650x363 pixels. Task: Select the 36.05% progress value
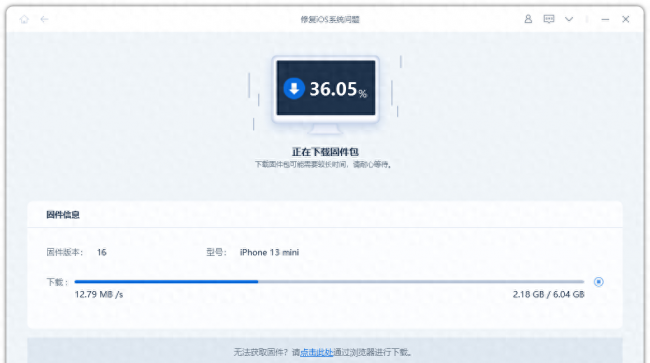tap(338, 89)
